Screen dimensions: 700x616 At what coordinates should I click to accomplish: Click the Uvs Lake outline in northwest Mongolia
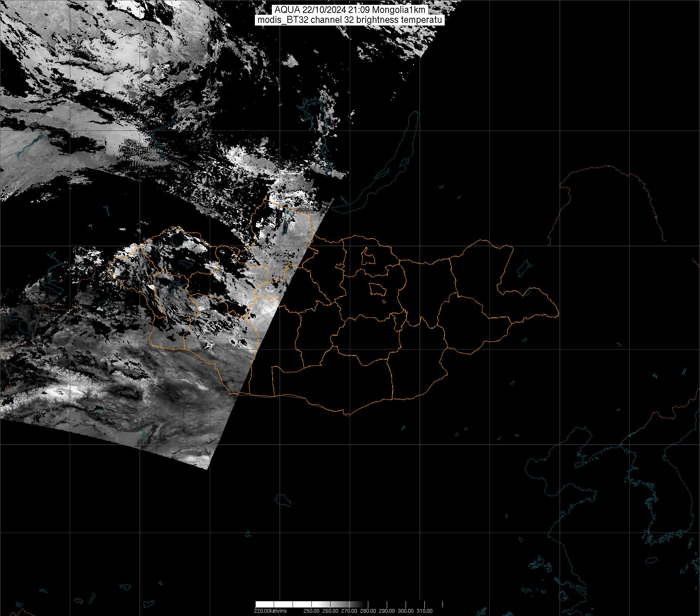(x=178, y=239)
